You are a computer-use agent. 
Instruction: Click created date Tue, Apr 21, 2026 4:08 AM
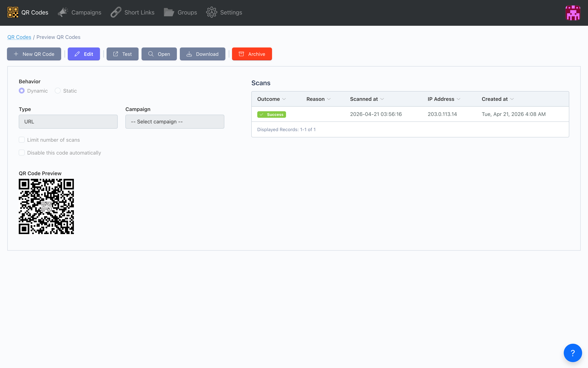514,114
